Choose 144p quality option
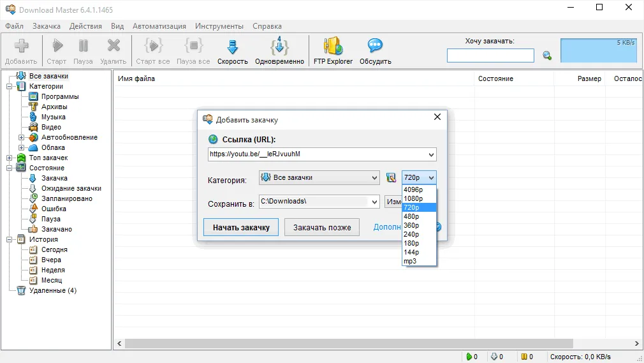 (419, 252)
